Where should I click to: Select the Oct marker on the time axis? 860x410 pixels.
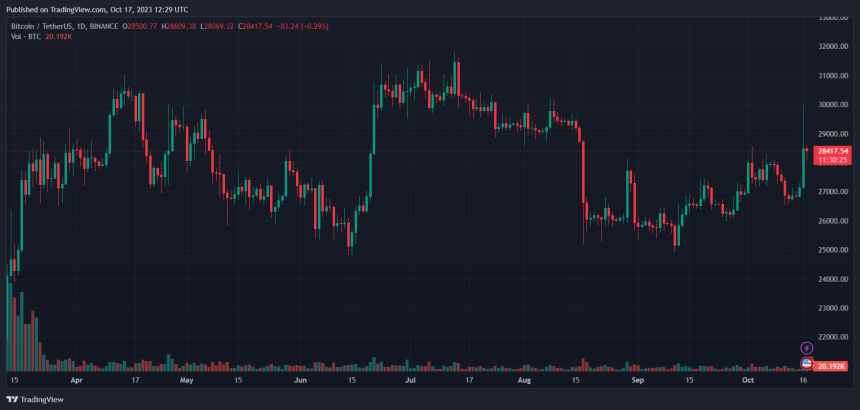[748, 381]
